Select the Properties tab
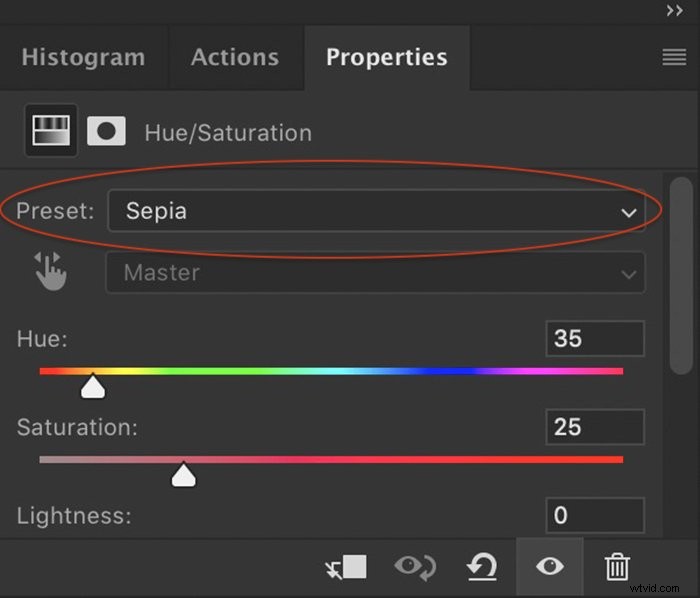The image size is (700, 598). coord(387,58)
